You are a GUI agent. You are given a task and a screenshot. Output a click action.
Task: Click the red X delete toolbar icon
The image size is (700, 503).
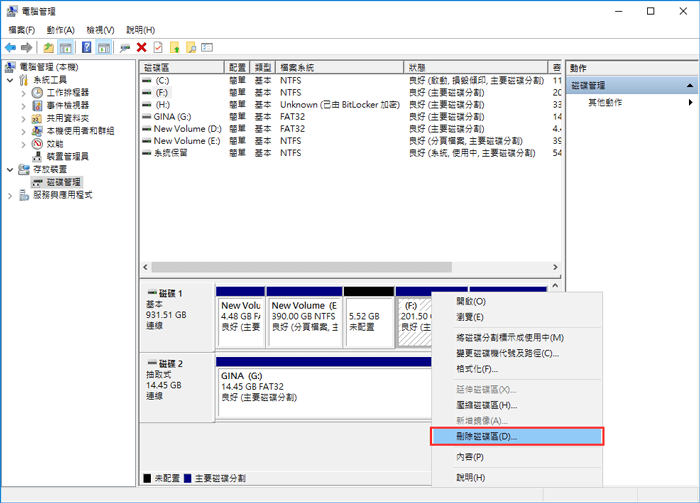(142, 47)
